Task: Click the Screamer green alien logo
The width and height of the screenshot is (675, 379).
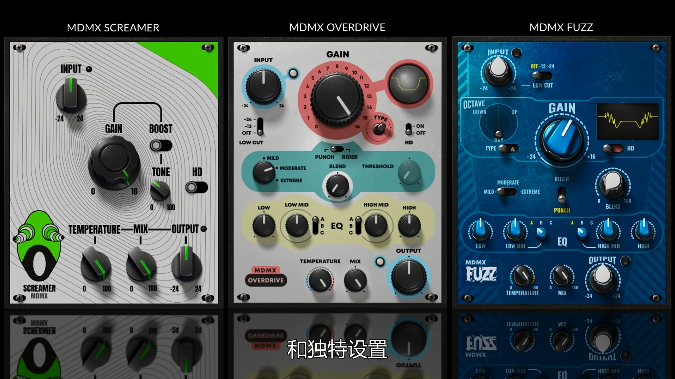Action: coord(38,245)
